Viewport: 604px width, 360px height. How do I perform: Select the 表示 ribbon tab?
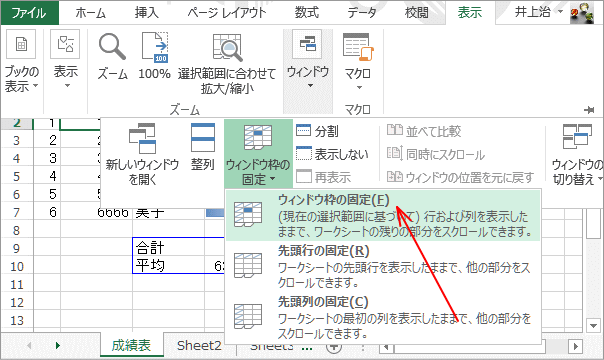(470, 13)
